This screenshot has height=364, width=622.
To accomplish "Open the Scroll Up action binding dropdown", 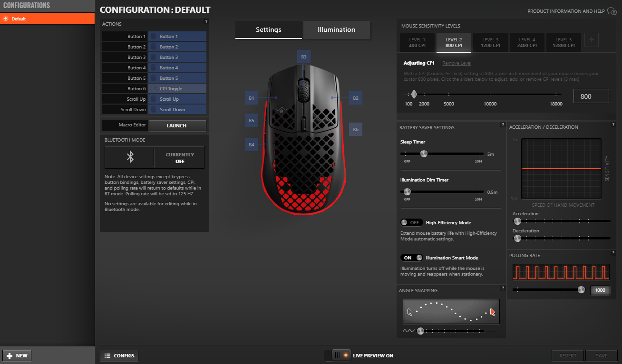I will (x=177, y=99).
